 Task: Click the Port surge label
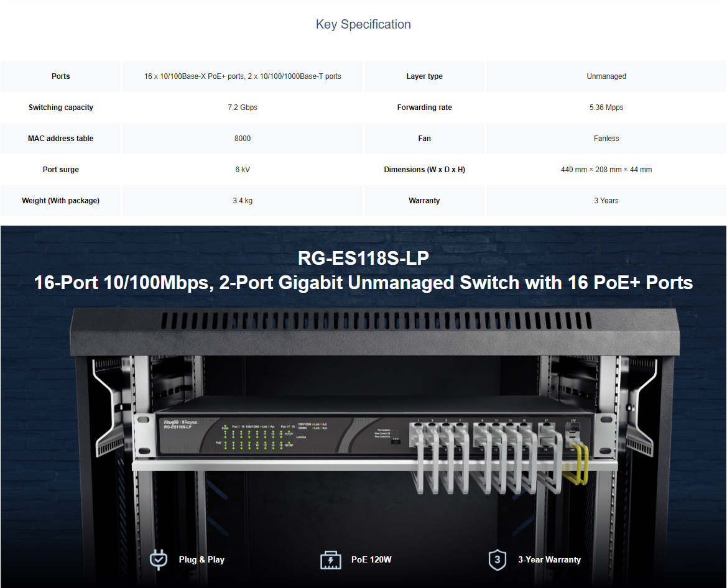(61, 170)
